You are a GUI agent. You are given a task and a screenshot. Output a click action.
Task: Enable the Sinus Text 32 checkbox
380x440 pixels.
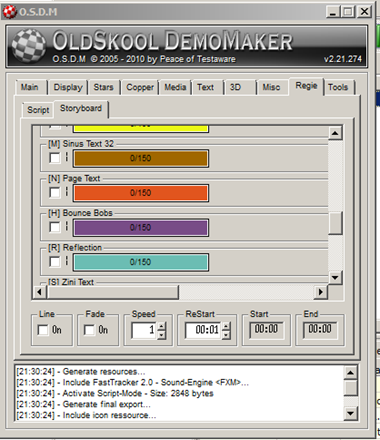[55, 158]
